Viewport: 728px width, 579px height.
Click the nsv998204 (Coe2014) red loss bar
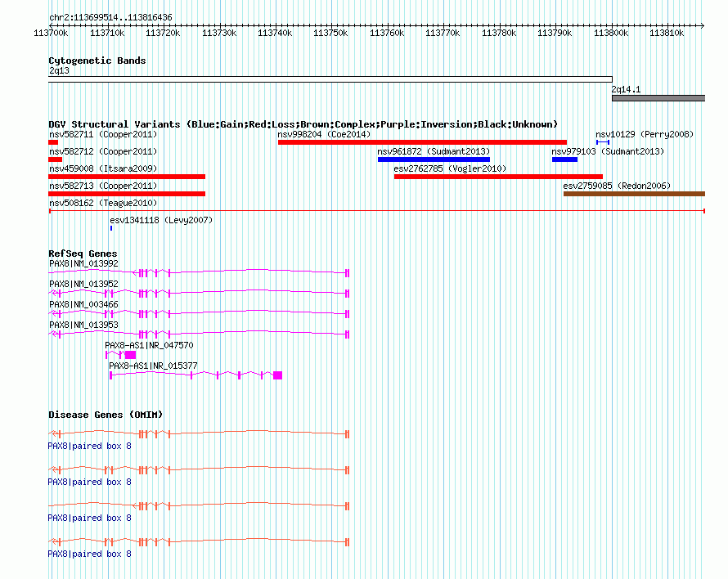[x=423, y=142]
